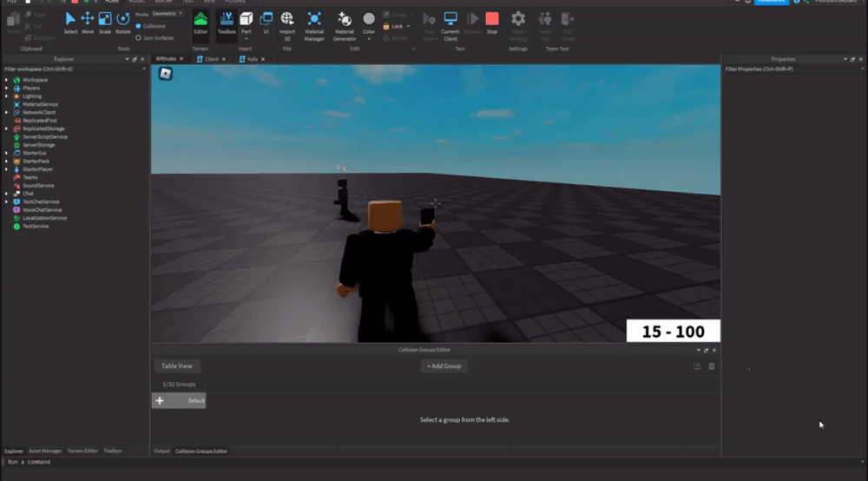Open the Part dropdown arrow
868x481 pixels.
(247, 39)
